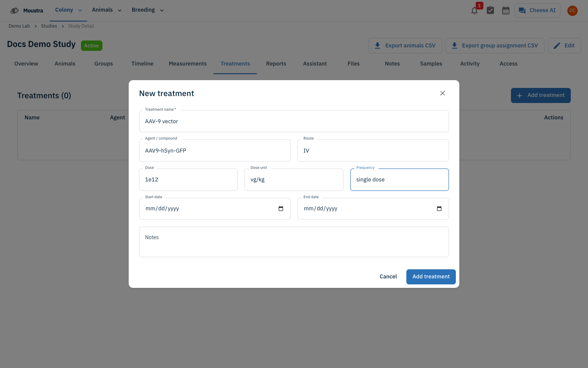Viewport: 588px width, 368px height.
Task: Click the Docs Demo Study title
Action: click(x=41, y=44)
